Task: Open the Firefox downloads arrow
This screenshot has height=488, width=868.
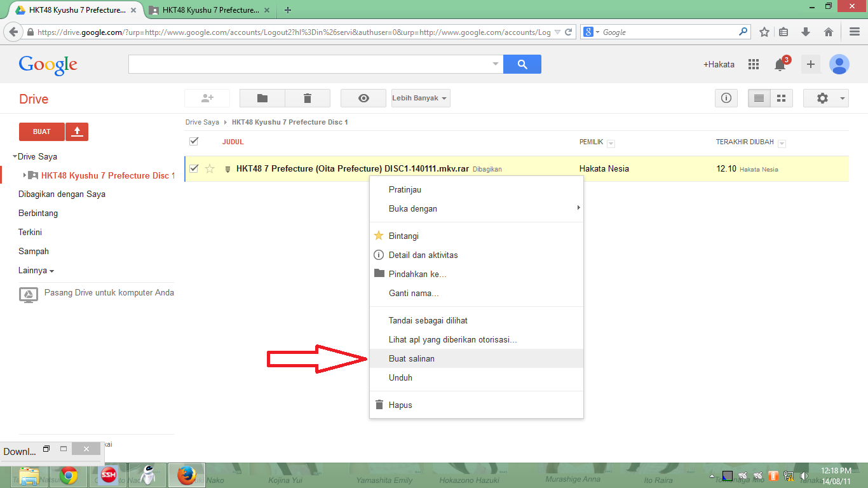Action: click(x=806, y=32)
